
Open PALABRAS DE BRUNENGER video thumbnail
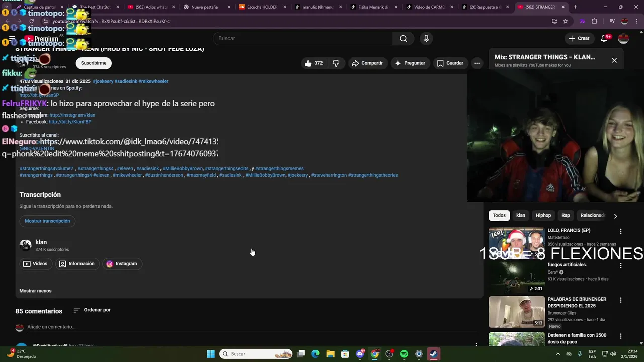point(516,312)
